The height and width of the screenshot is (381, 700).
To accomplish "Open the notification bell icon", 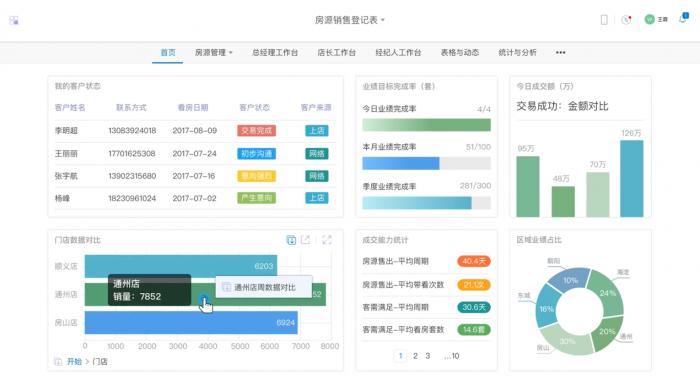I will tap(683, 18).
